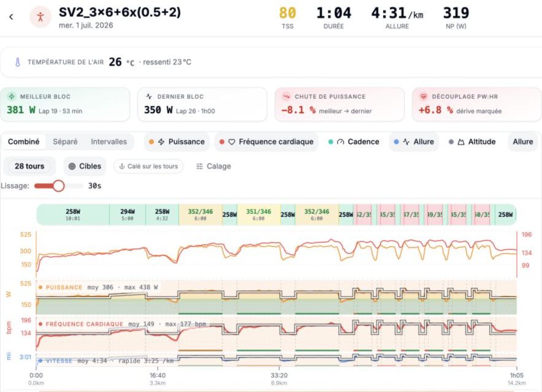Image resolution: width=542 pixels, height=392 pixels.
Task: Click the running activity icon beside the title
Action: coord(40,17)
